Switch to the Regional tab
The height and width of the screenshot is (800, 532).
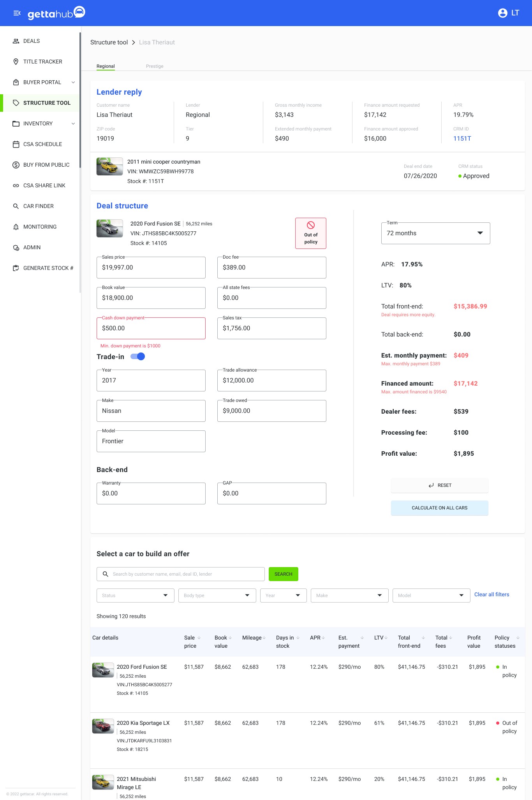tap(106, 66)
